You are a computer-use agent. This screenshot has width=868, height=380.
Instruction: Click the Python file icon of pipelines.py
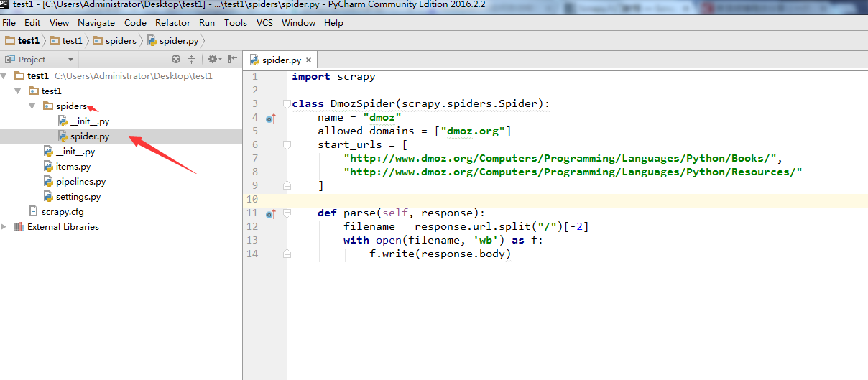pyautogui.click(x=48, y=182)
